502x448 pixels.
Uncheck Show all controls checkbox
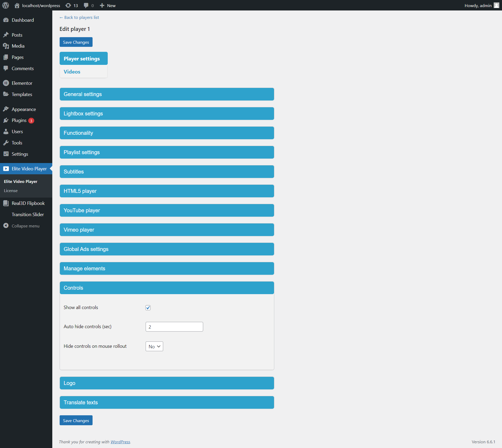coord(148,307)
